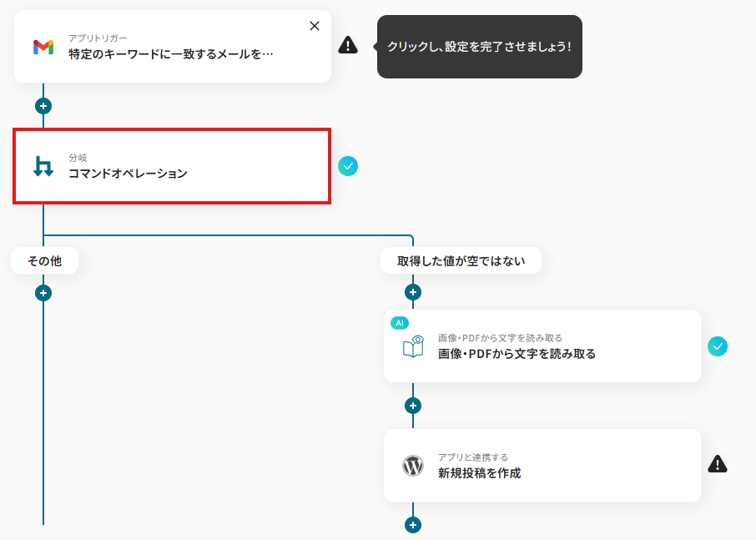Select 取得した値が空ではない branch label
Image resolution: width=756 pixels, height=540 pixels.
pos(461,261)
